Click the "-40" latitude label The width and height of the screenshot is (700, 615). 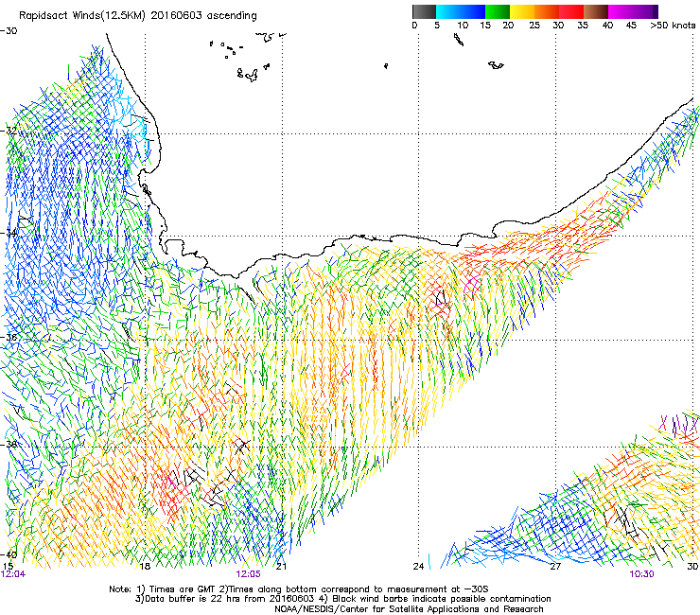9,554
